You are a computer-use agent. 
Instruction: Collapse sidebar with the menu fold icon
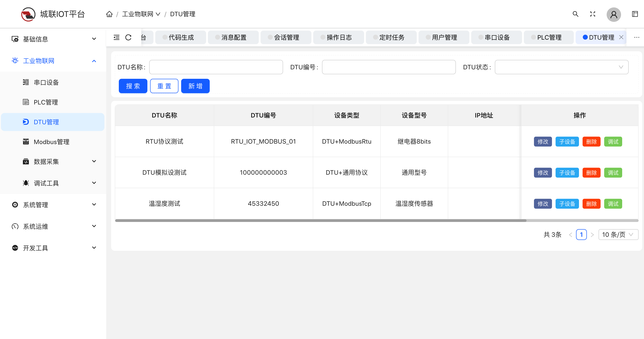coord(117,38)
